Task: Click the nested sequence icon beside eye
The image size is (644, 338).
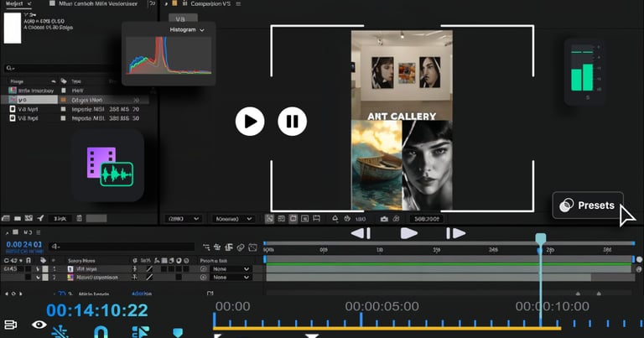Action: tap(10, 325)
